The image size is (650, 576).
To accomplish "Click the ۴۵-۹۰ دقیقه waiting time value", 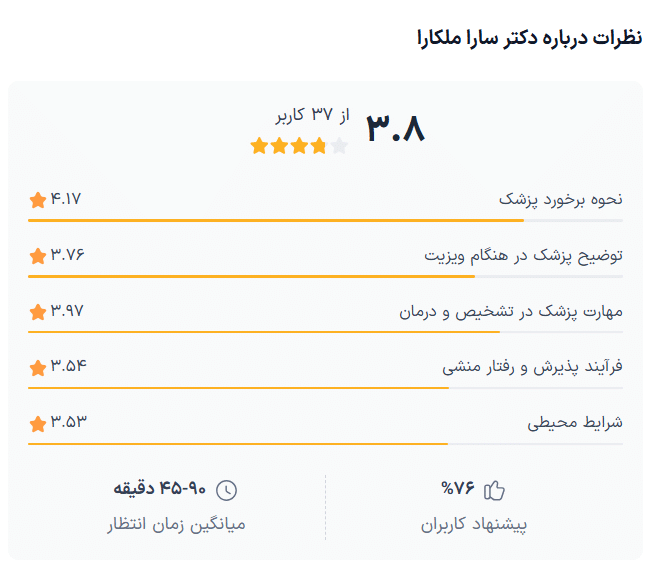I will tap(159, 489).
